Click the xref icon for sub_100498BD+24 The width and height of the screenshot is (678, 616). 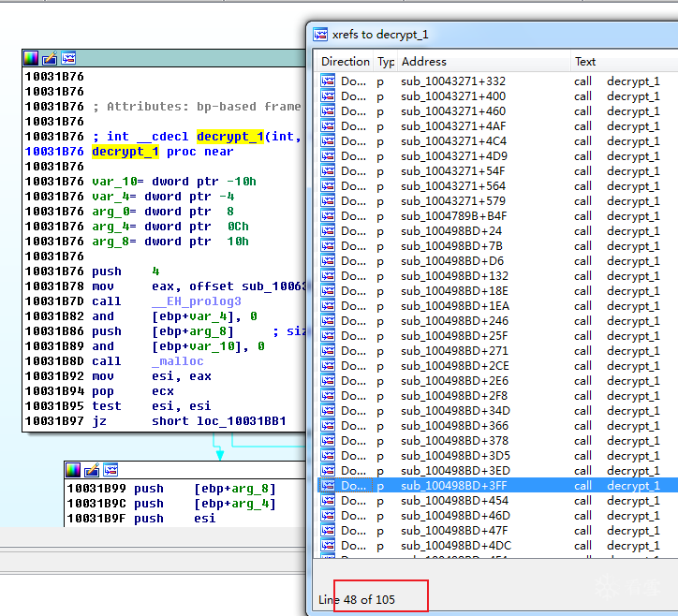pyautogui.click(x=328, y=231)
